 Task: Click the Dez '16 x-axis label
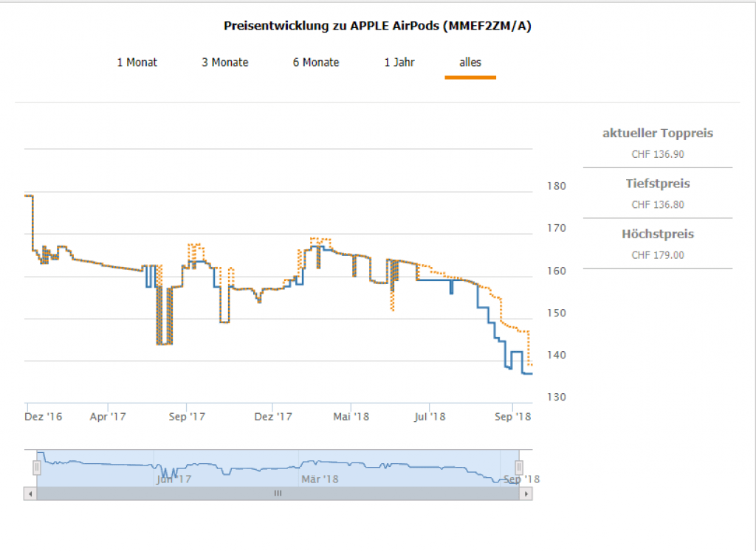44,417
